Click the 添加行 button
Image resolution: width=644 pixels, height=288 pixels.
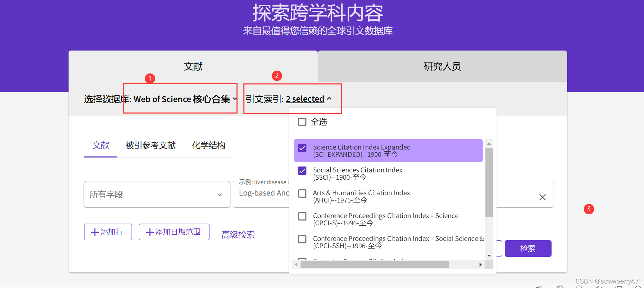click(x=108, y=232)
